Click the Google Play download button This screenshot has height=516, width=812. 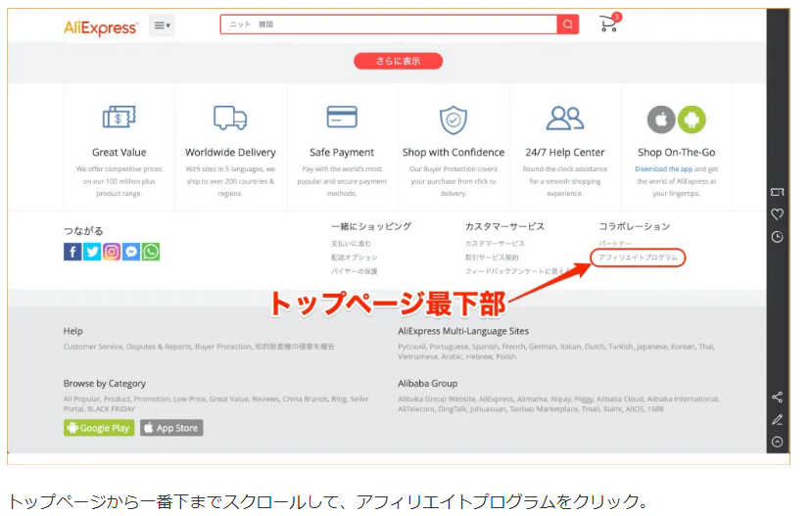pos(99,428)
